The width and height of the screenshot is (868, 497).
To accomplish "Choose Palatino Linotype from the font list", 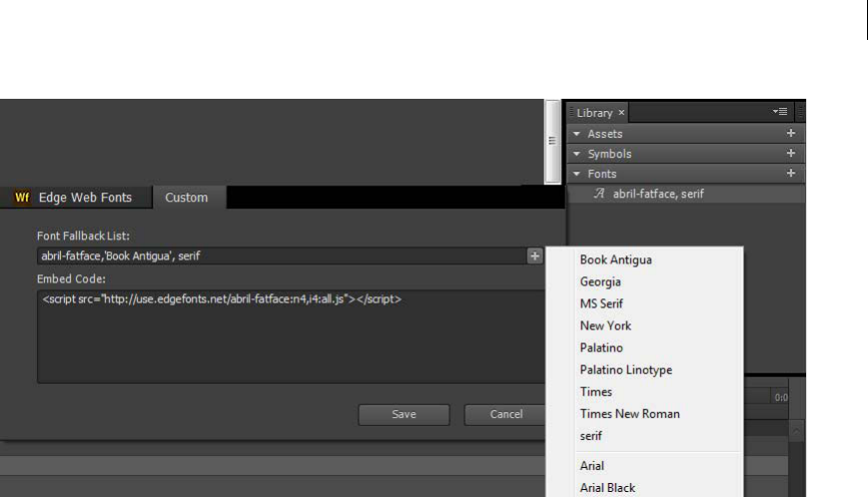I will point(626,370).
